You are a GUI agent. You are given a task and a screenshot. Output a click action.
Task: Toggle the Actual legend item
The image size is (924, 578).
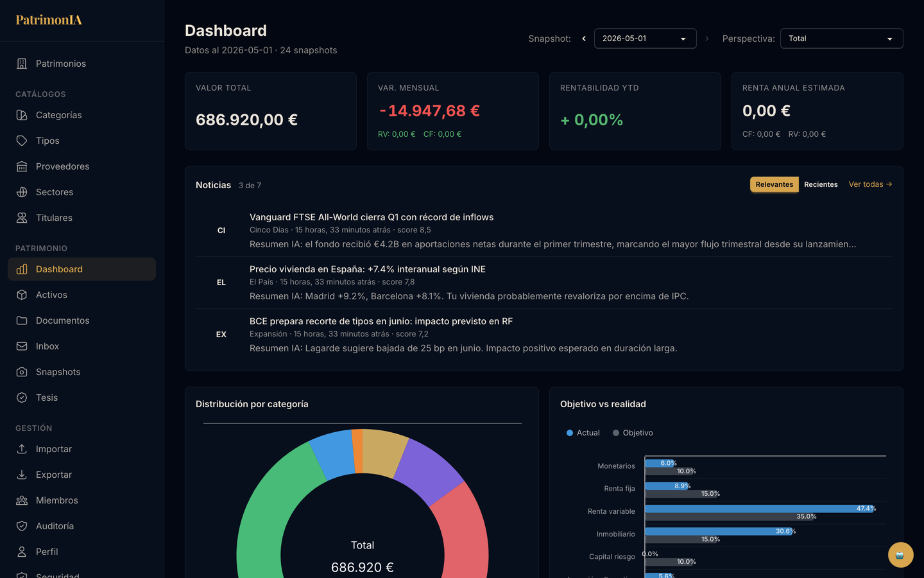[x=583, y=433]
